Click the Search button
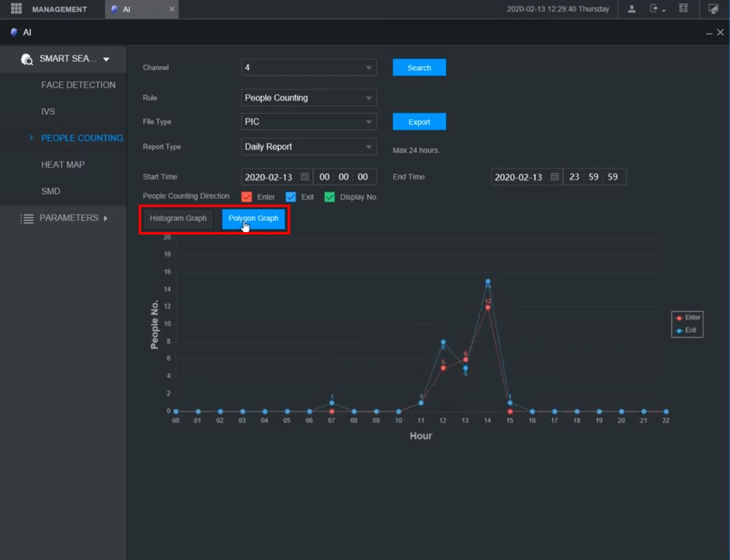Screen dimensions: 730x560 (419, 68)
